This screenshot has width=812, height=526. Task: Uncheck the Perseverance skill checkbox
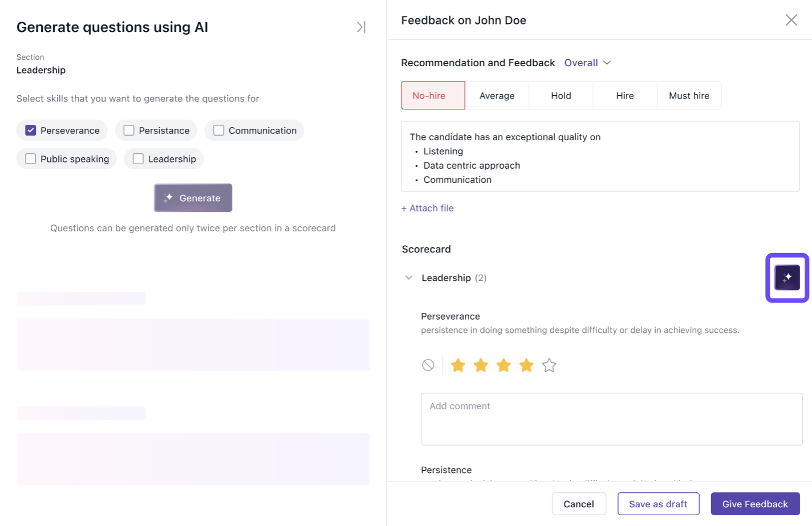click(x=31, y=131)
